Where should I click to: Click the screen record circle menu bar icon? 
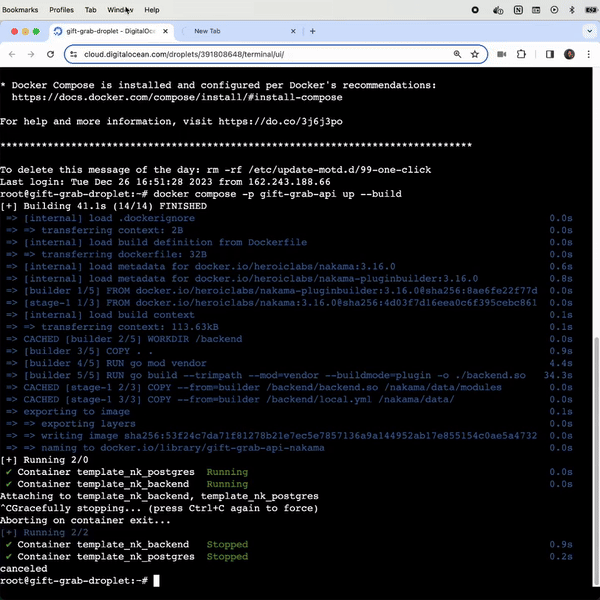tap(475, 10)
